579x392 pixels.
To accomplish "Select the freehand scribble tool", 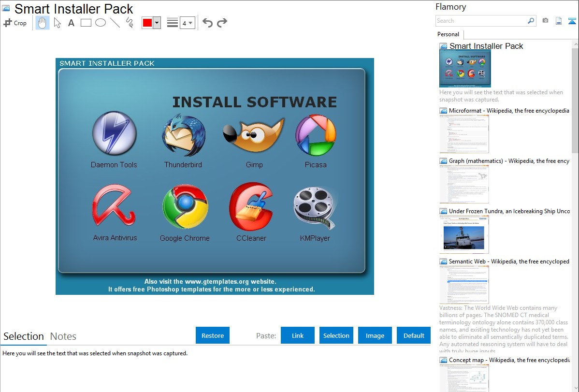I will pyautogui.click(x=130, y=23).
